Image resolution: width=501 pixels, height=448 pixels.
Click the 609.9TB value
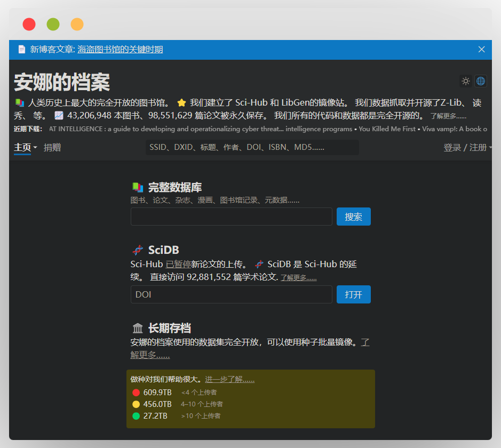(x=157, y=393)
